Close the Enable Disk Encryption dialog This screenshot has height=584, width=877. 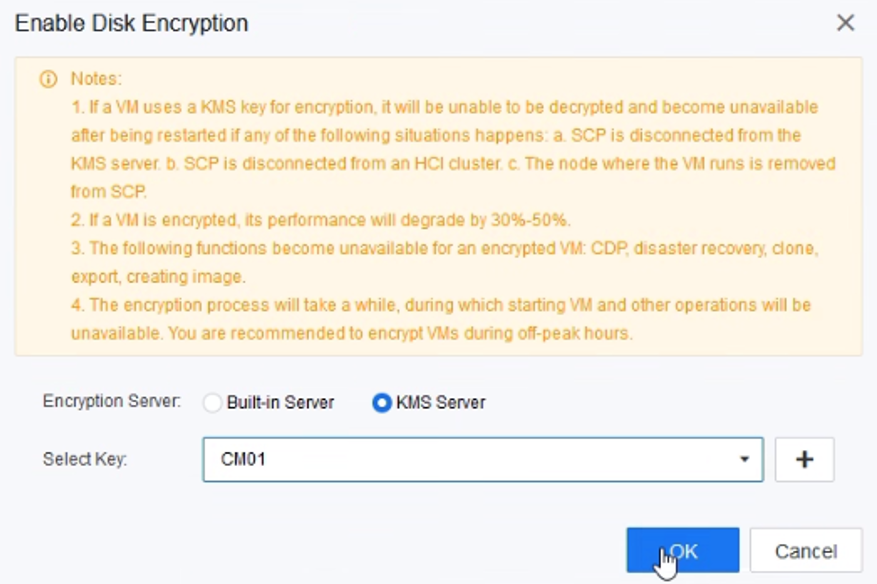coord(845,23)
